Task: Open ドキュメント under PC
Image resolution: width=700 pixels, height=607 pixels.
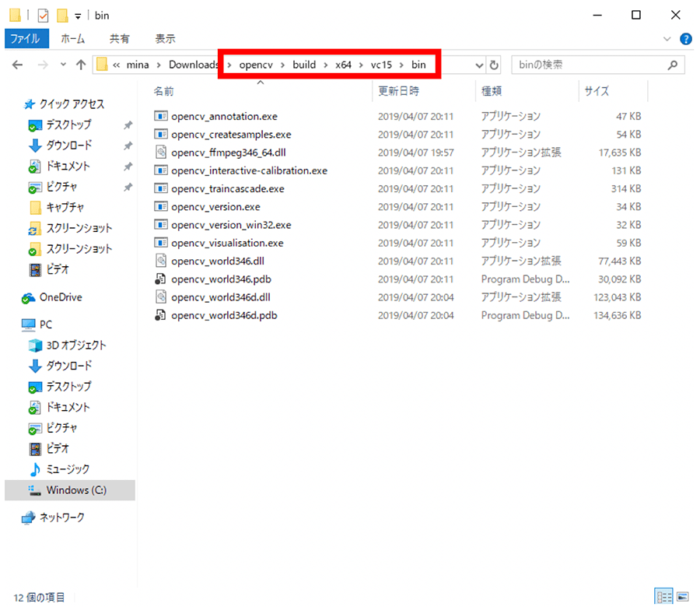Action: [59, 407]
